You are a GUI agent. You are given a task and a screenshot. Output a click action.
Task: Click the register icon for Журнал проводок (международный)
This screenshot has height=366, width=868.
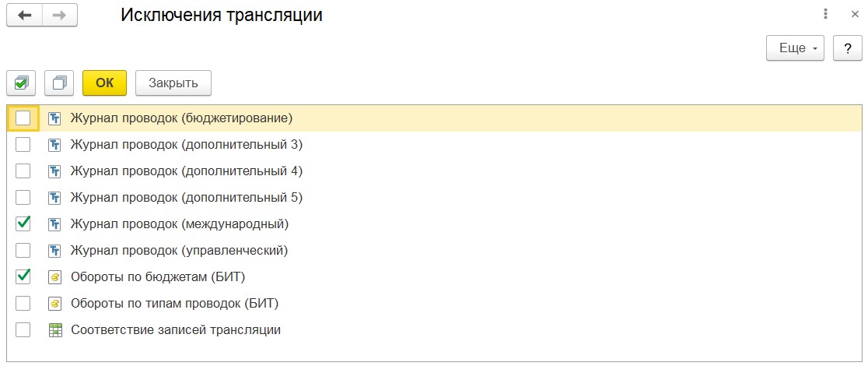54,224
